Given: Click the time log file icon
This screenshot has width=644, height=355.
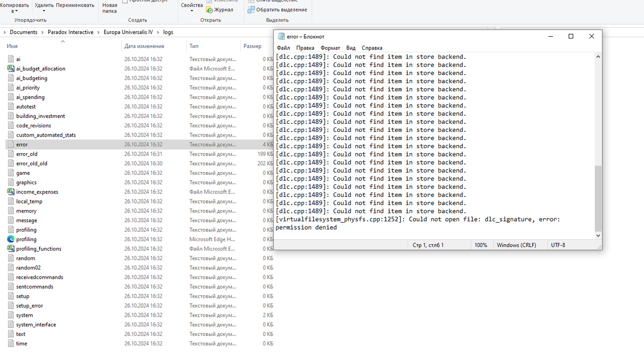Looking at the screenshot, I should [x=11, y=343].
